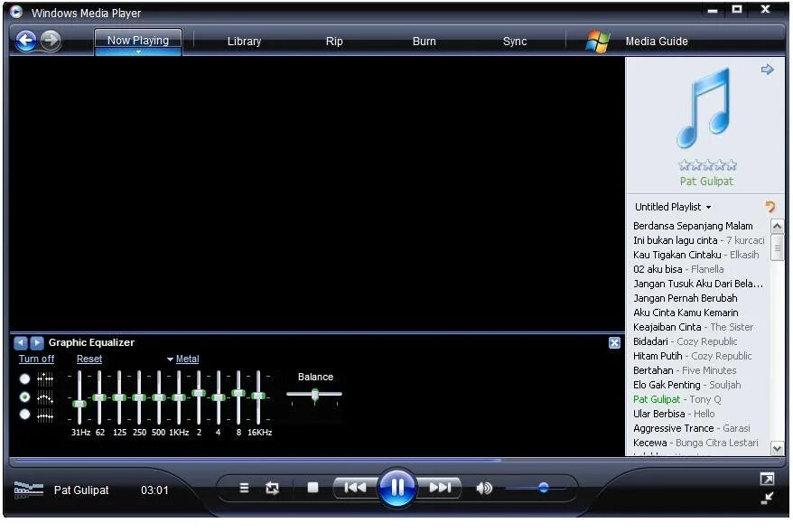Open the Rip tab
This screenshot has height=532, width=793.
[x=334, y=42]
